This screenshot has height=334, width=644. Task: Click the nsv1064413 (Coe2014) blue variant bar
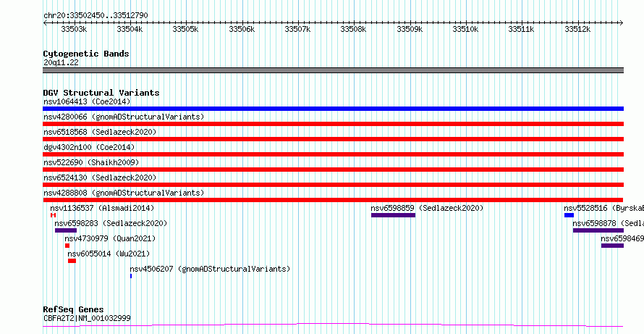[x=333, y=109]
